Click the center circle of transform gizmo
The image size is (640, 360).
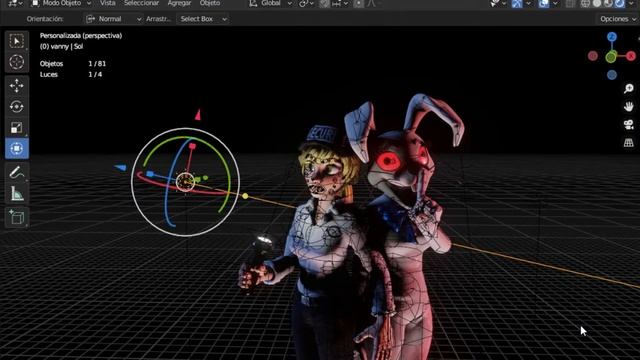[185, 182]
